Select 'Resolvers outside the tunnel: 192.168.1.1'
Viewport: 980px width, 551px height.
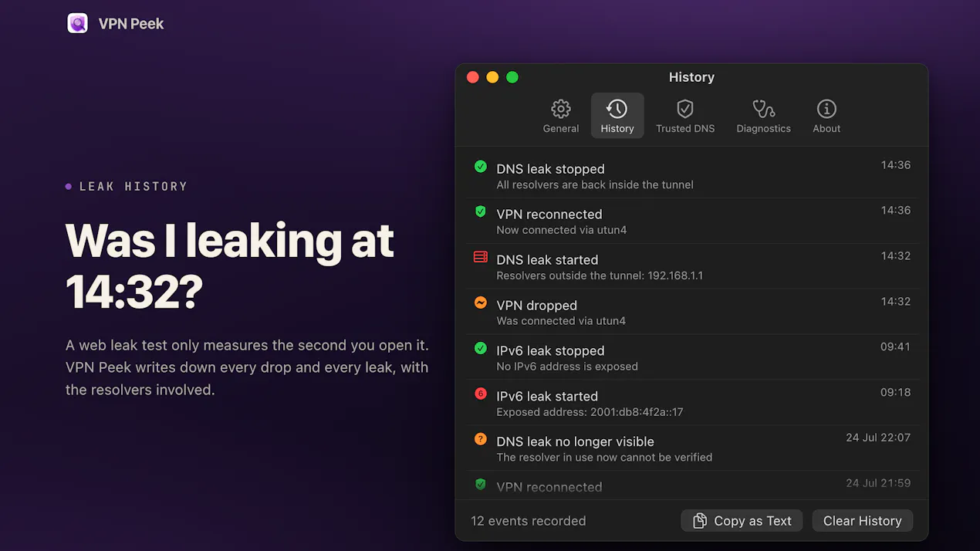600,275
